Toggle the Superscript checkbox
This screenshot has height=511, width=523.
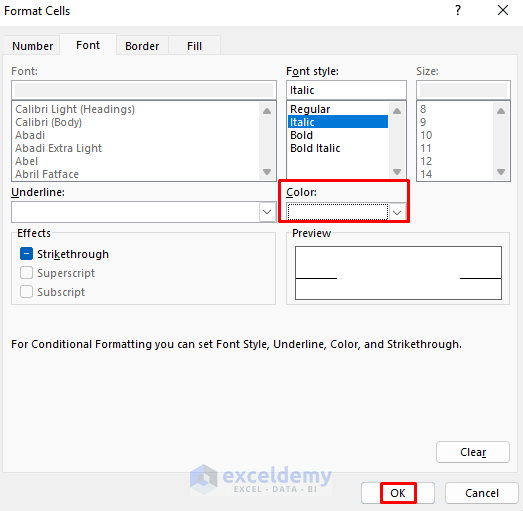[x=26, y=273]
